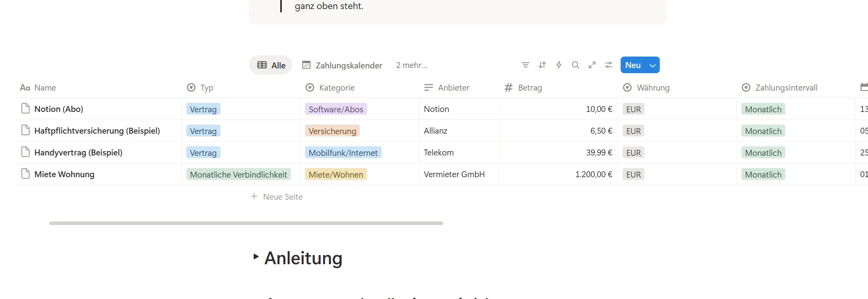Click EUR tag in Notion (Abo) row
The width and height of the screenshot is (868, 299).
[x=633, y=109]
